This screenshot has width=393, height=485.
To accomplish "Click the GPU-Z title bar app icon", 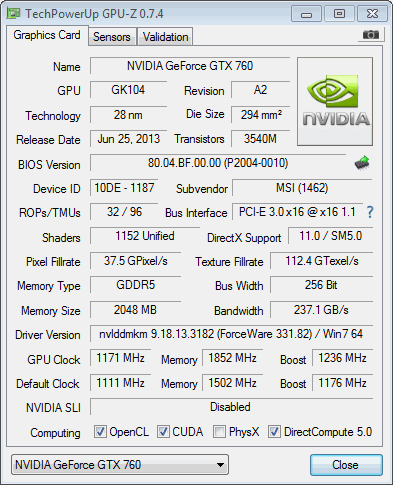I will pos(14,13).
